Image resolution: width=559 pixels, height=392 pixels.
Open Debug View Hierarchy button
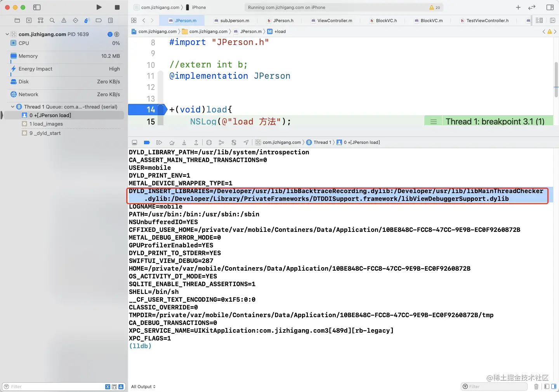point(209,142)
